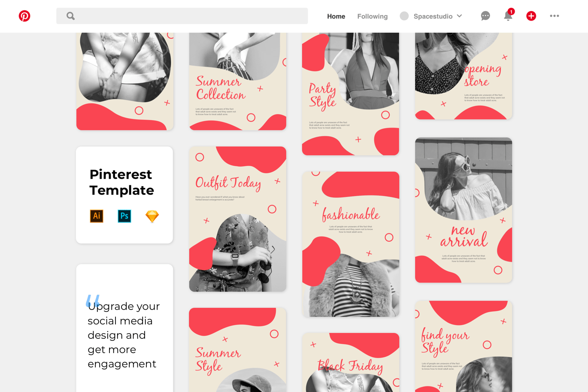Screen dimensions: 588x392
Task: Open the Party Style pin
Action: click(x=351, y=94)
